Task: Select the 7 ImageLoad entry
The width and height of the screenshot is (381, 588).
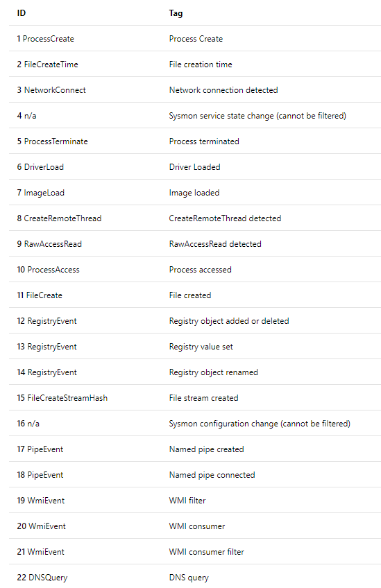Action: tap(40, 193)
